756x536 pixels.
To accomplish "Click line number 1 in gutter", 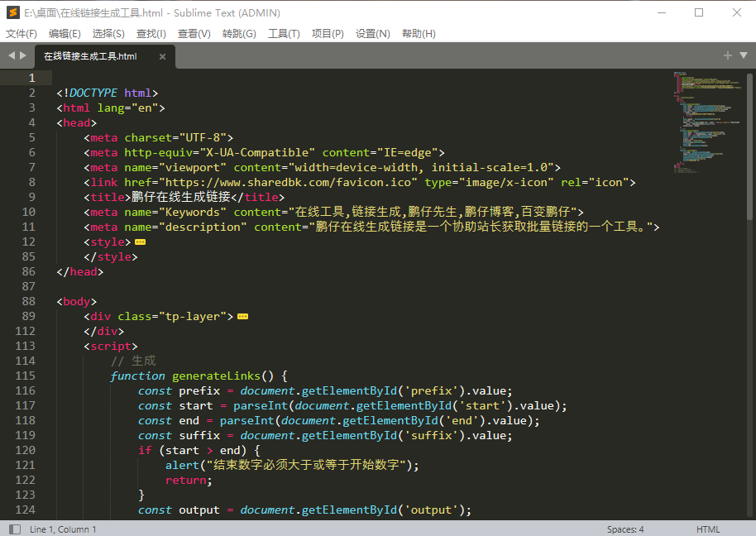I will pyautogui.click(x=31, y=78).
